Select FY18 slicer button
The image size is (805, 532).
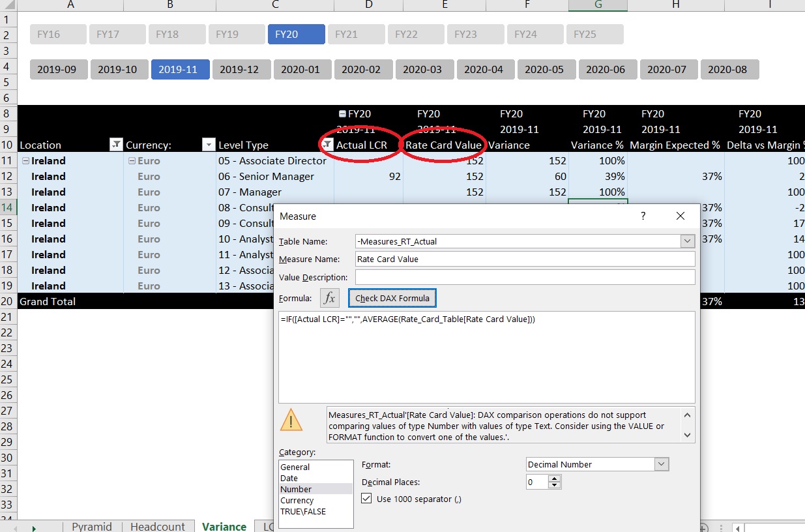pos(177,35)
